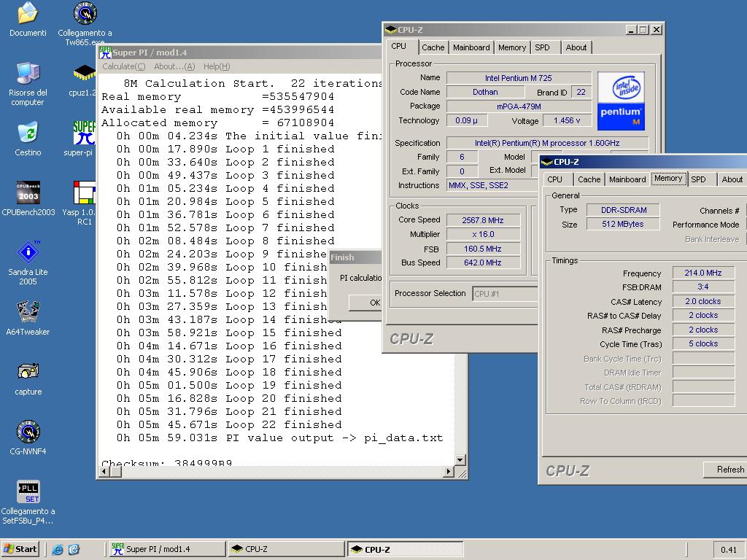Launch CG-NVNF4 desktop icon

click(28, 432)
